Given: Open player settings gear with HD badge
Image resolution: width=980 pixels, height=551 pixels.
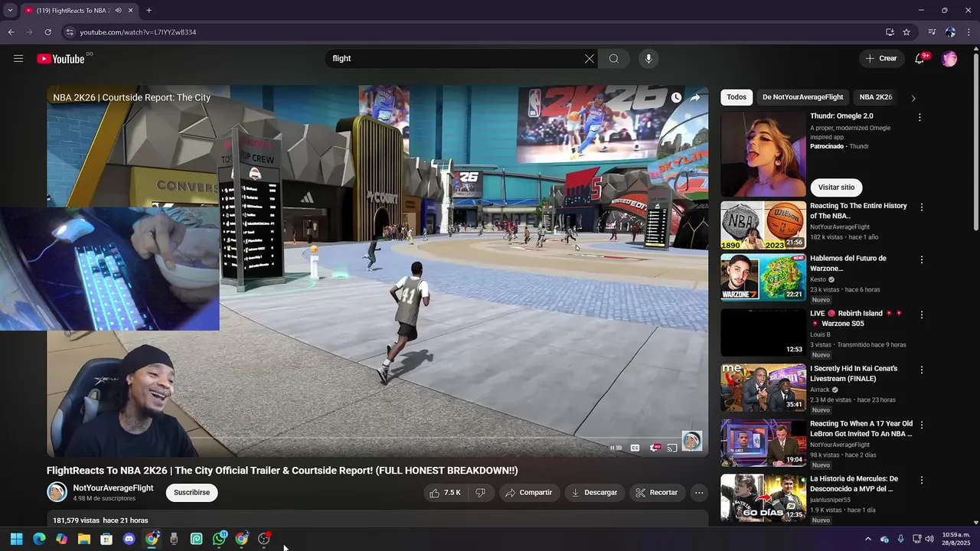Looking at the screenshot, I should [655, 448].
